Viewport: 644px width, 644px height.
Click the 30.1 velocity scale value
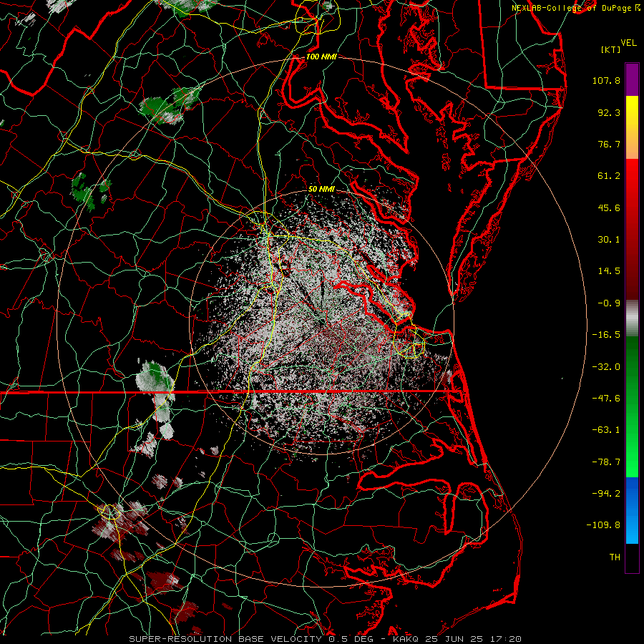coord(609,240)
